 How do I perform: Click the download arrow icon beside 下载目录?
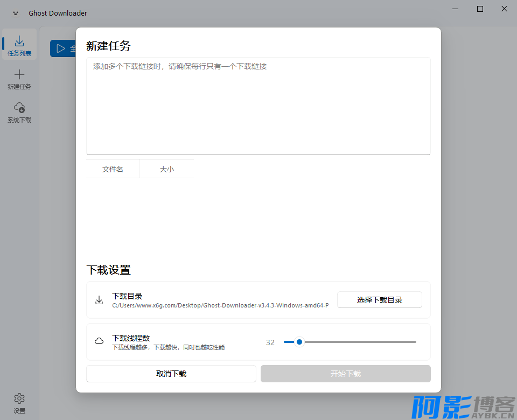click(x=99, y=300)
